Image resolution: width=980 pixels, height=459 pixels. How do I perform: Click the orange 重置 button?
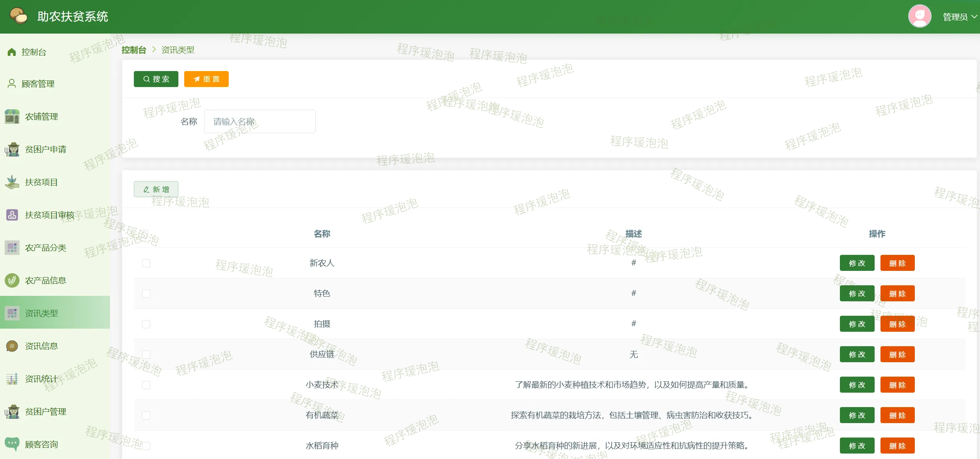(x=206, y=79)
